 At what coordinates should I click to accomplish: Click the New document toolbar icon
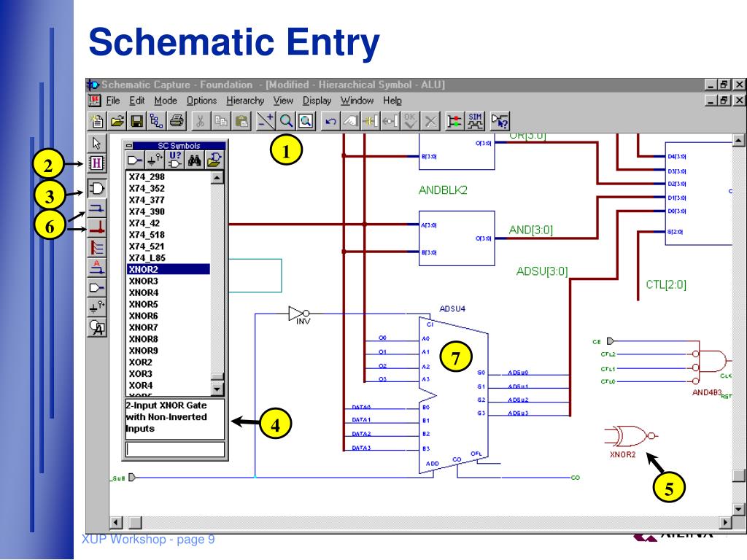97,122
